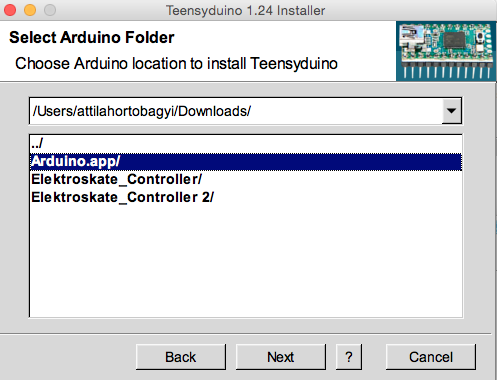The width and height of the screenshot is (497, 380).
Task: Click the Teensy board image
Action: click(x=446, y=51)
